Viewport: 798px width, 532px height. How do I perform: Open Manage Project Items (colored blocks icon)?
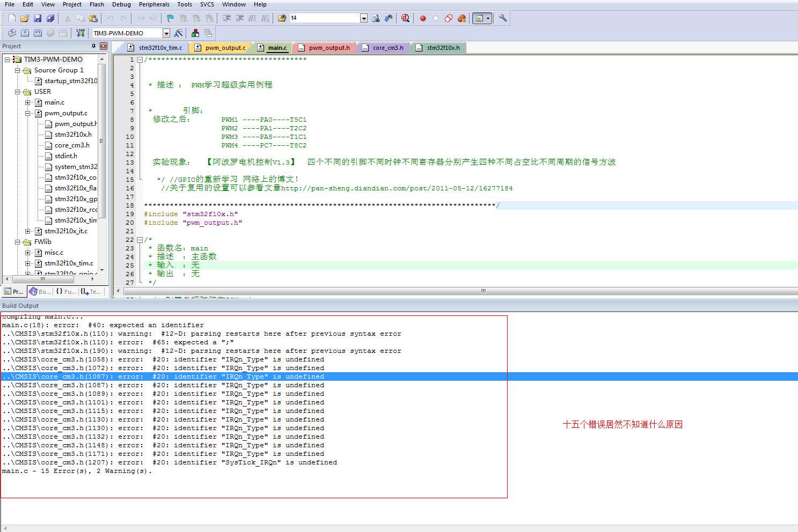(x=195, y=33)
